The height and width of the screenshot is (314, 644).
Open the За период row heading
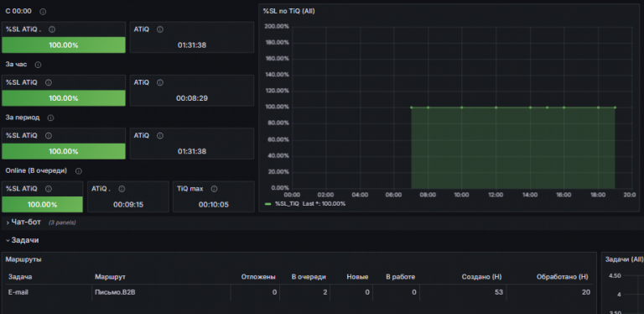[23, 118]
